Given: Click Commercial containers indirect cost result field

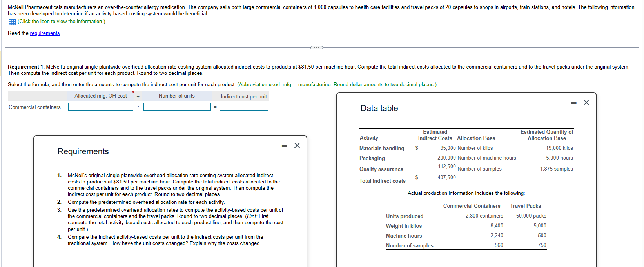Looking at the screenshot, I should click(244, 107).
